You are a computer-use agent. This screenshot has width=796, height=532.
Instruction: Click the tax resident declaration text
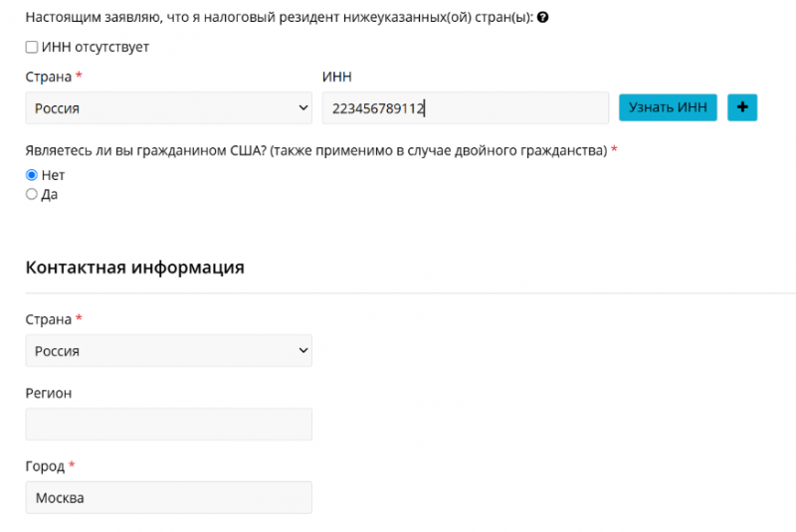pos(279,19)
